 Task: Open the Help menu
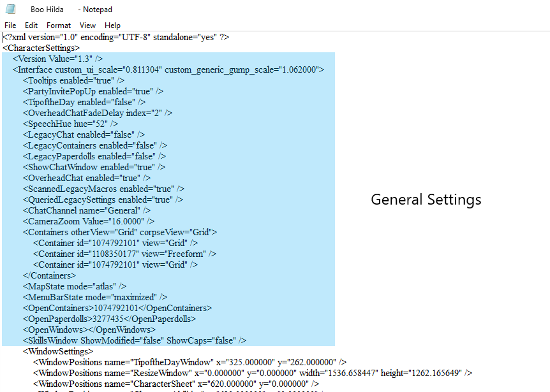coord(112,25)
